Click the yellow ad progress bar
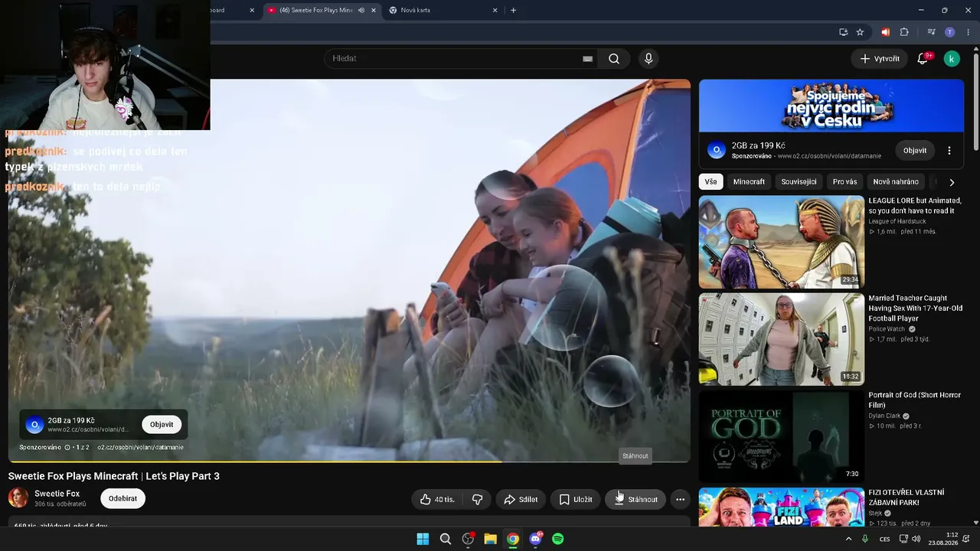The height and width of the screenshot is (551, 980). click(255, 461)
